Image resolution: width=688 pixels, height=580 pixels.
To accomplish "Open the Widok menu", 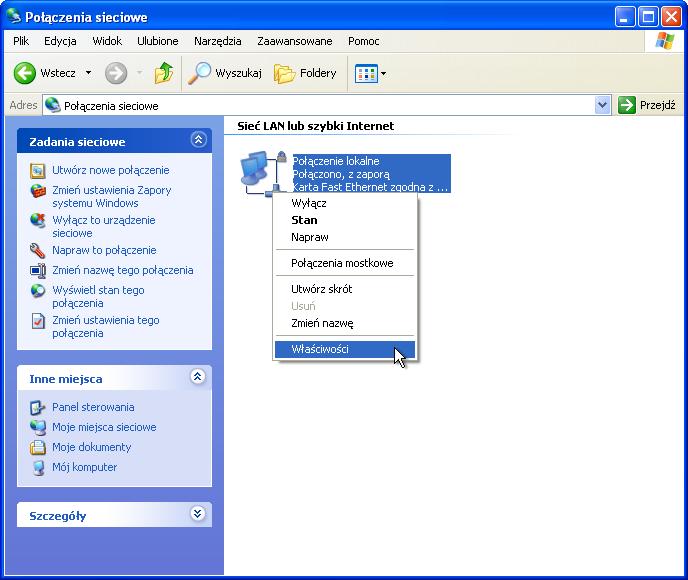I will point(107,41).
